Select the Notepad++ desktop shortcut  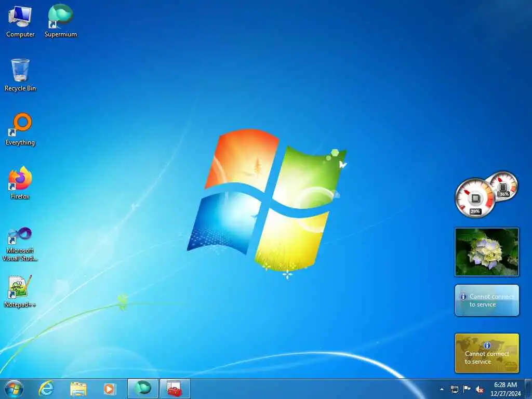[20, 291]
